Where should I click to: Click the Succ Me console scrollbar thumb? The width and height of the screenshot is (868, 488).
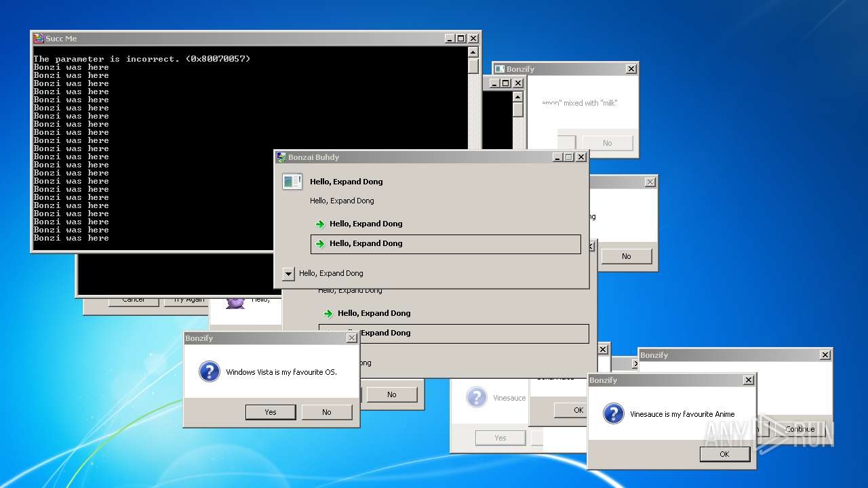pyautogui.click(x=473, y=66)
